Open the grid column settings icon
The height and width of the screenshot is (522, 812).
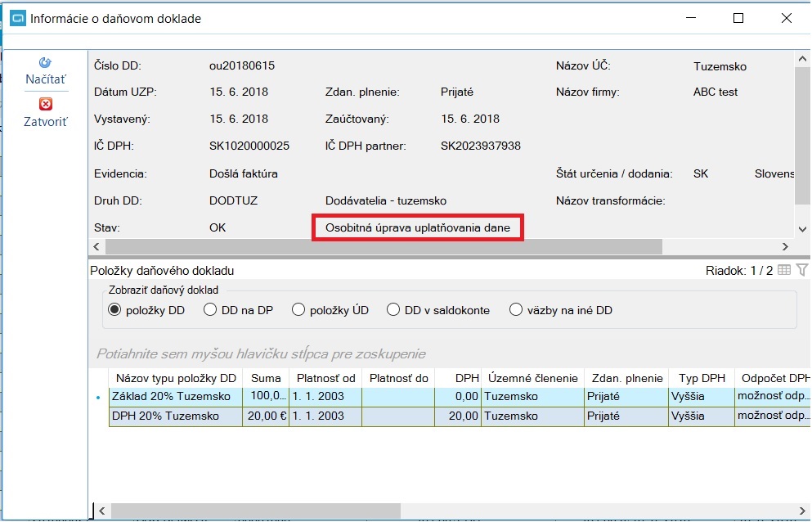pyautogui.click(x=784, y=270)
